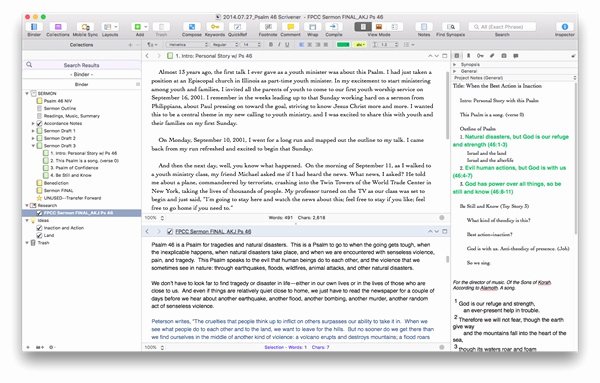Click the Trash toolbar button

[x=161, y=27]
